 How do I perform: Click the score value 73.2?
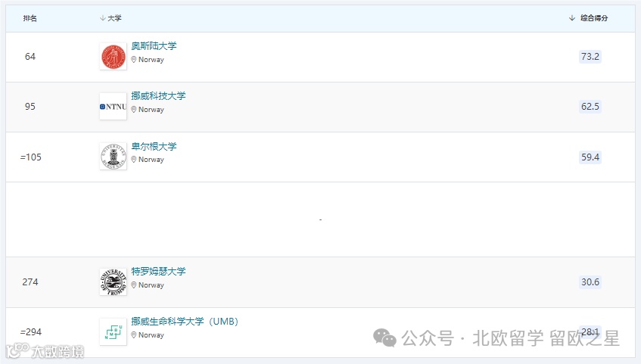[590, 57]
